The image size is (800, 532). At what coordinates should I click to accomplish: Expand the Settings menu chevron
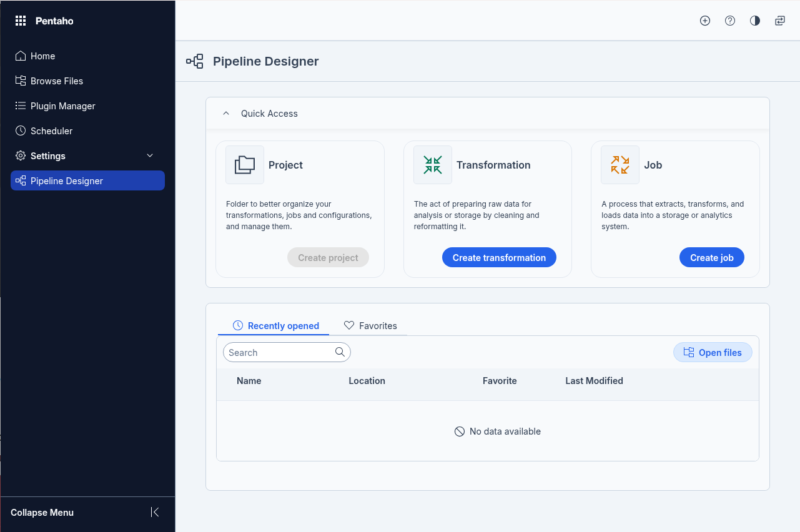click(150, 155)
